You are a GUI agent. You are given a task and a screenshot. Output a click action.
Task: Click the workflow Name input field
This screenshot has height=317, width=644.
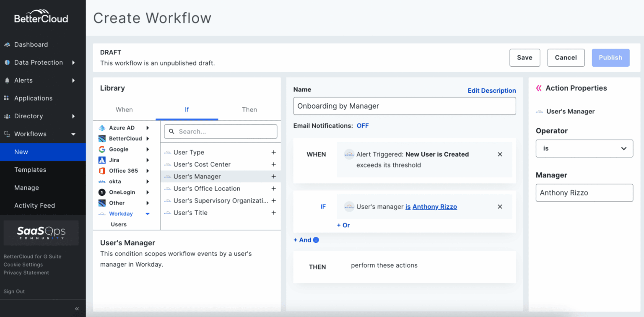(404, 106)
